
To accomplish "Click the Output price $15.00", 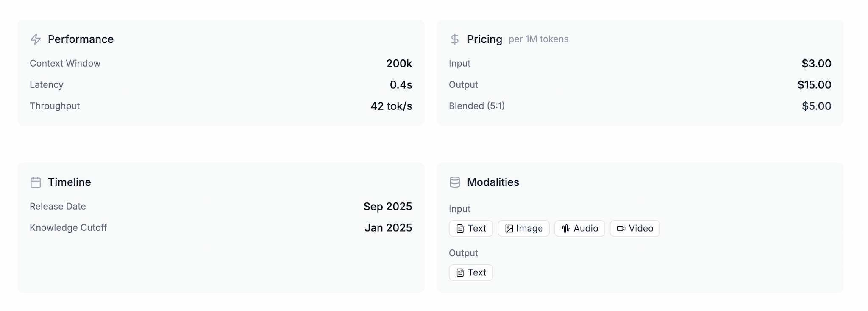I will 814,85.
